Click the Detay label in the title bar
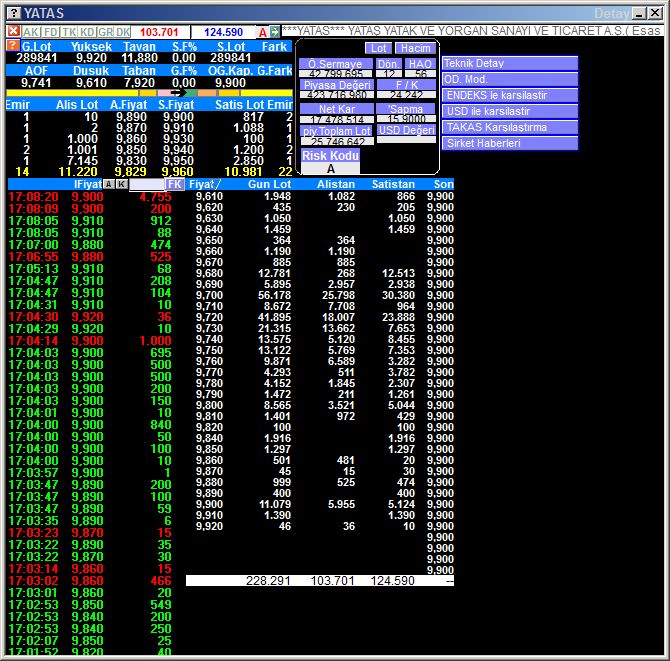 (x=611, y=14)
